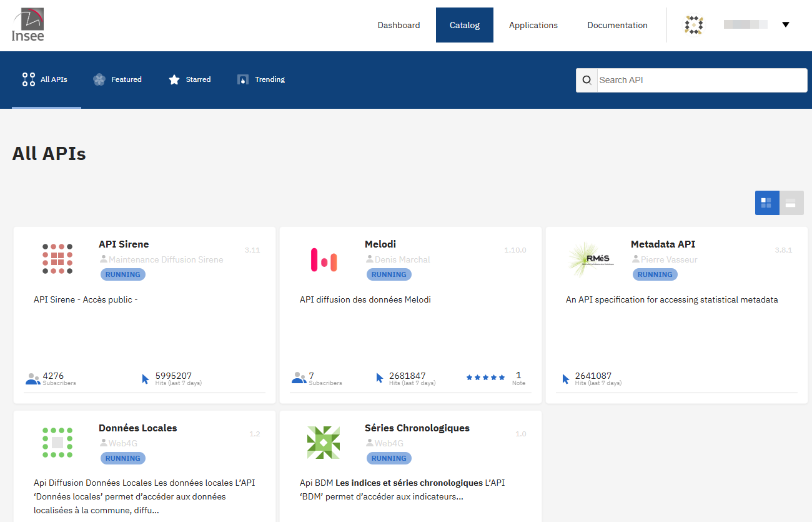This screenshot has height=522, width=812.
Task: Click the blurred username beside avatar
Action: tap(746, 24)
